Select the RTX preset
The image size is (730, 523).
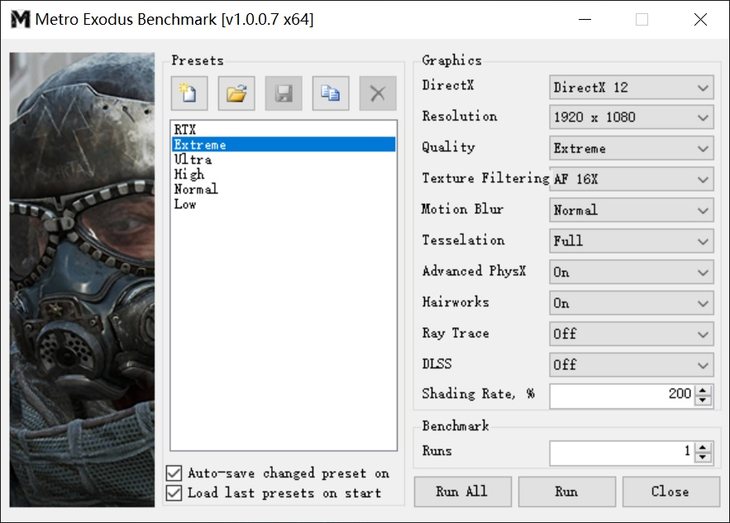tap(284, 129)
